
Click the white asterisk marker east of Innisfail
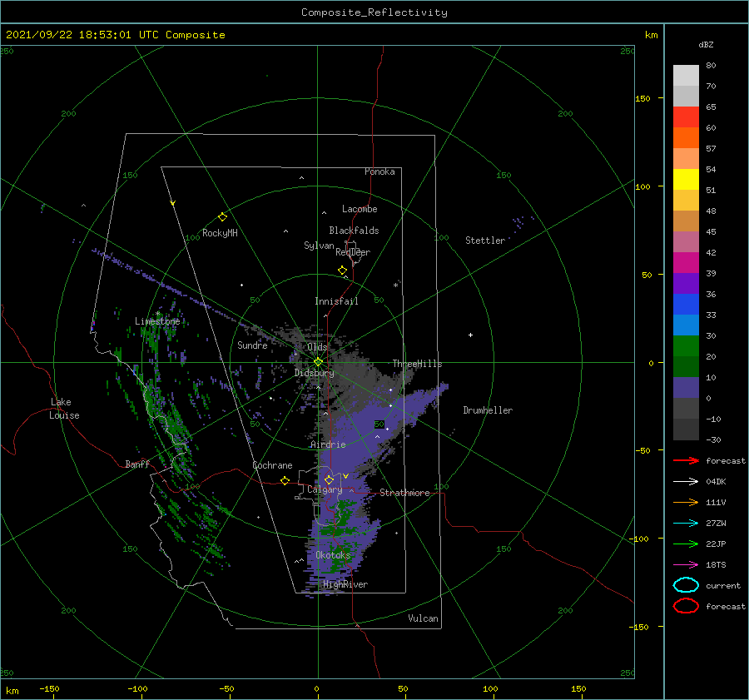click(x=395, y=285)
